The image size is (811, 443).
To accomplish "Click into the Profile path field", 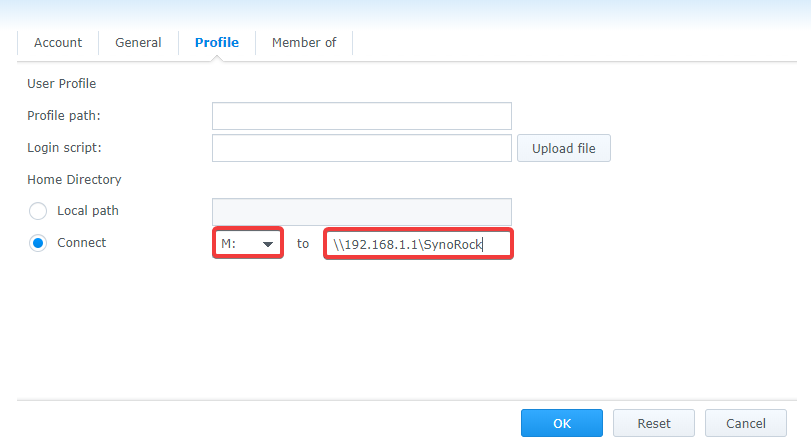I will 362,116.
